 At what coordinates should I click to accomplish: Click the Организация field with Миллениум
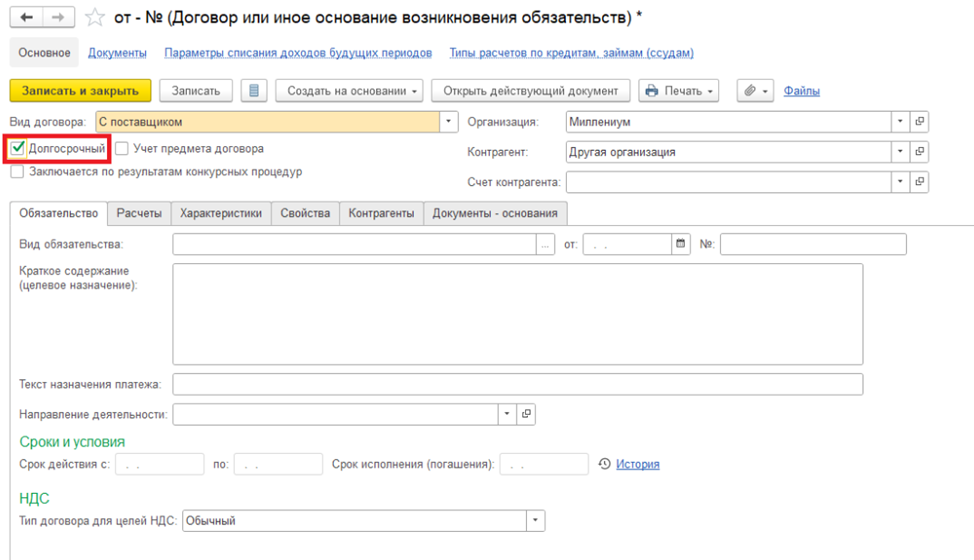pyautogui.click(x=729, y=122)
